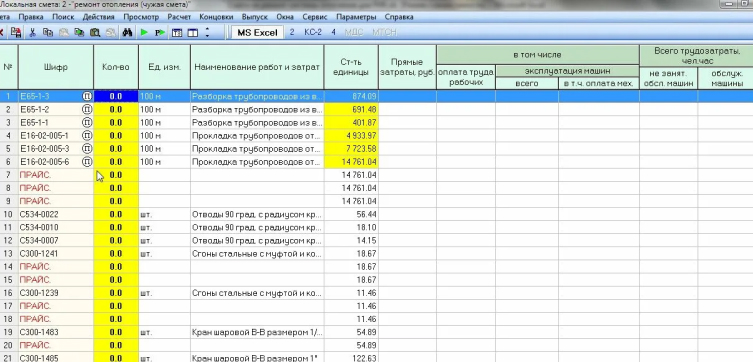Click the up-down stepper arrows in toolbar

click(x=207, y=33)
